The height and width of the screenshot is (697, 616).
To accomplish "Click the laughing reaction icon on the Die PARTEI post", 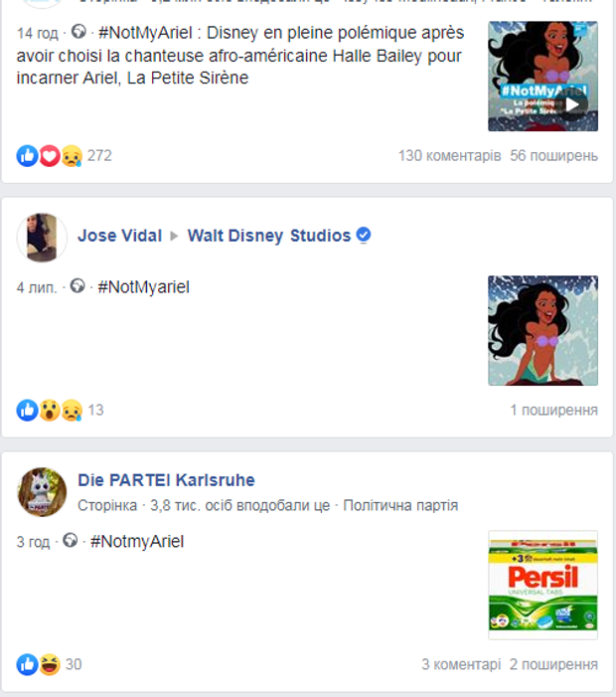I will 50,664.
